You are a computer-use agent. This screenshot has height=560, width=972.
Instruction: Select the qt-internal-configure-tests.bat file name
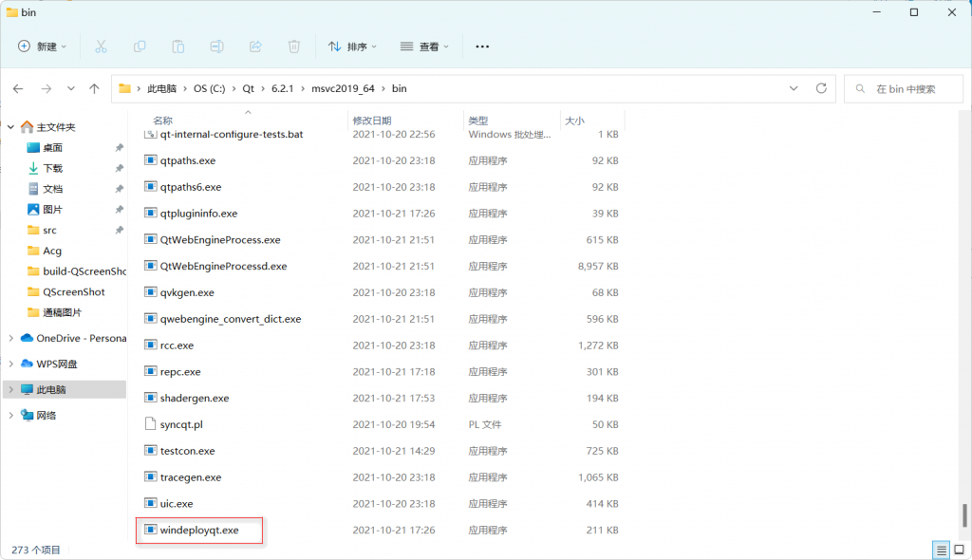(232, 134)
